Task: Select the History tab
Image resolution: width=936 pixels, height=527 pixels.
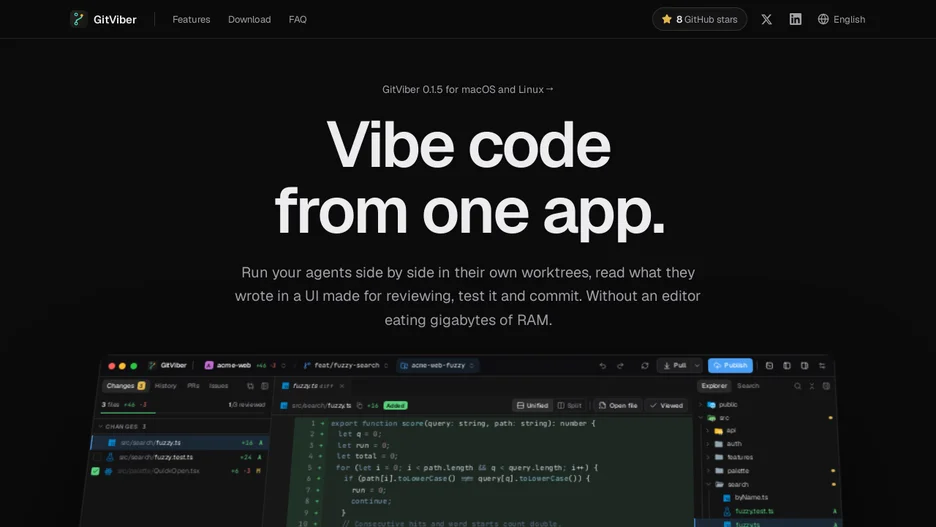Action: point(165,386)
